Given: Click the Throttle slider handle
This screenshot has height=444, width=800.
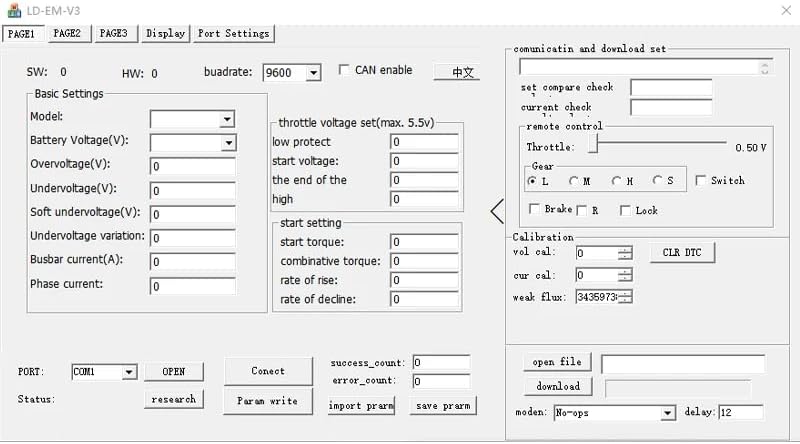Looking at the screenshot, I should tap(593, 144).
